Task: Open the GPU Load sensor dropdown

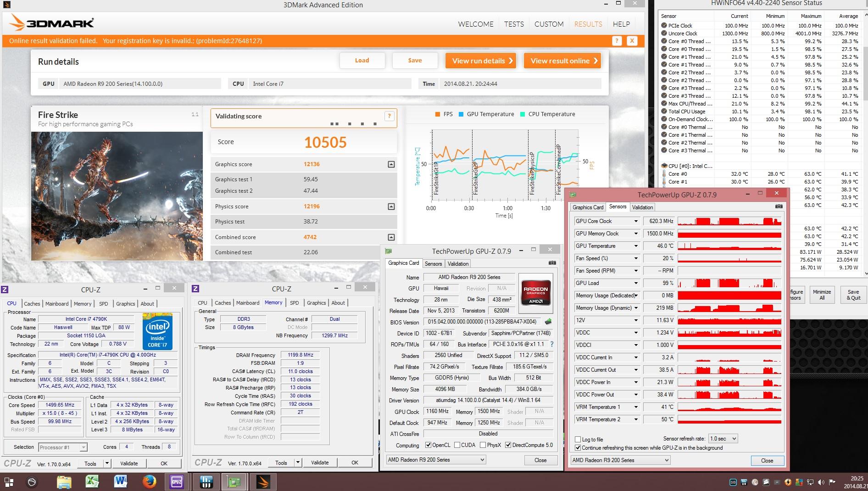Action: click(x=636, y=283)
